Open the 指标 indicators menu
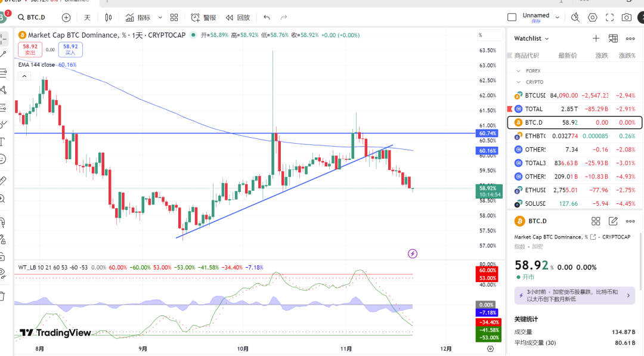 pyautogui.click(x=138, y=18)
